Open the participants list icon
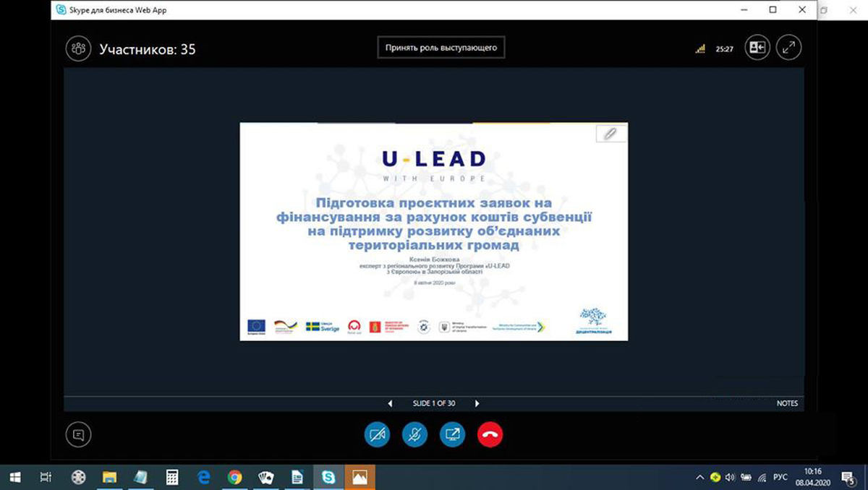868x490 pixels. pos(78,49)
